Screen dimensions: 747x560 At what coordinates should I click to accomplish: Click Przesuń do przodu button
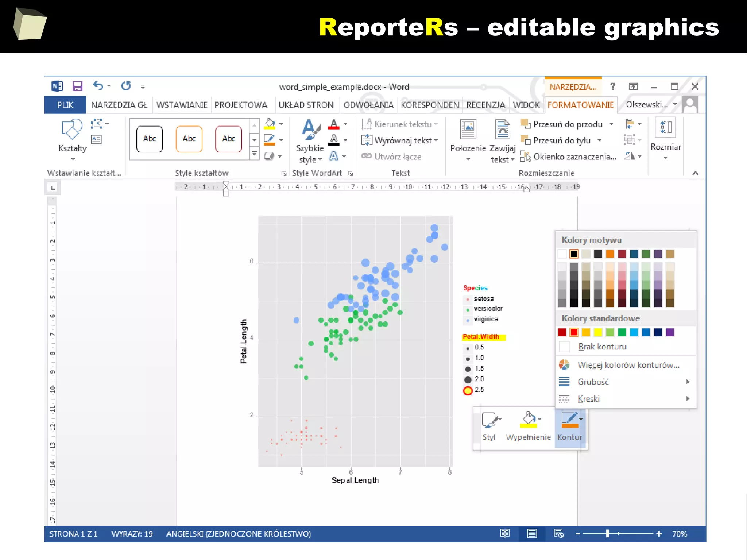tap(562, 124)
